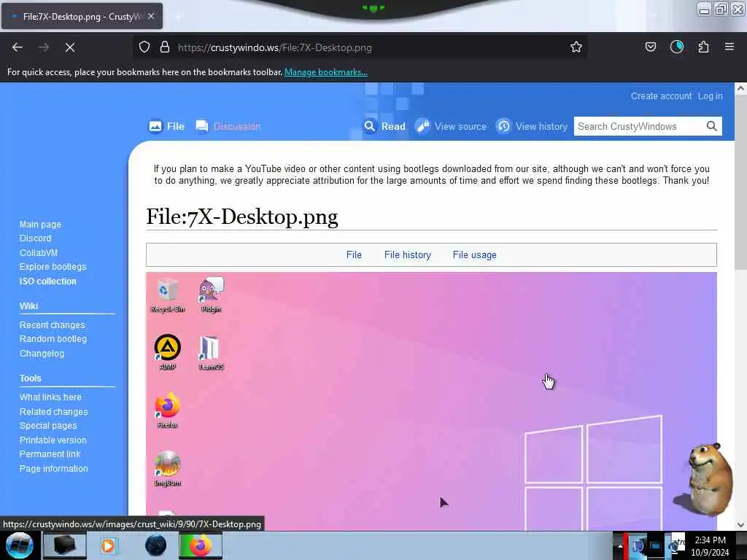This screenshot has width=747, height=560.
Task: Click the Create account link
Action: [x=661, y=96]
